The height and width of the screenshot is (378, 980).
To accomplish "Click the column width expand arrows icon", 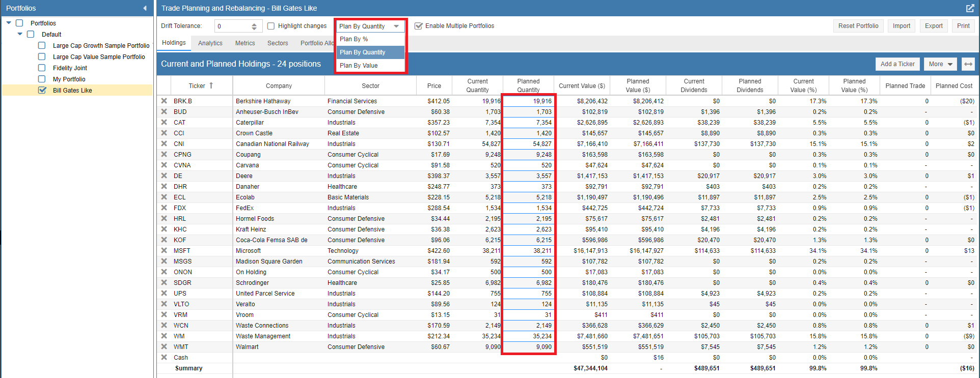I will (968, 64).
